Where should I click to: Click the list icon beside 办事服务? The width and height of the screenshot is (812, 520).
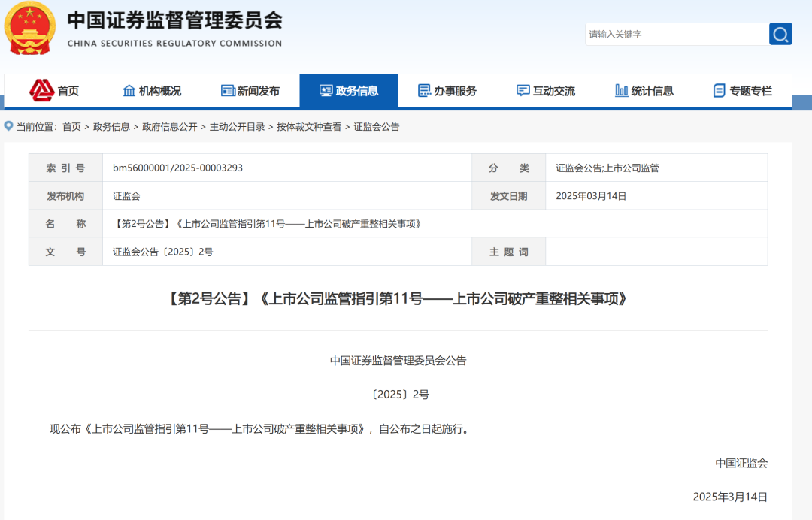click(425, 91)
